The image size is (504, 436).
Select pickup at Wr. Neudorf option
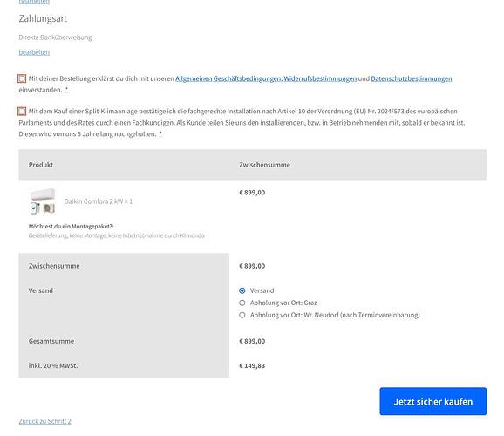[x=242, y=315]
